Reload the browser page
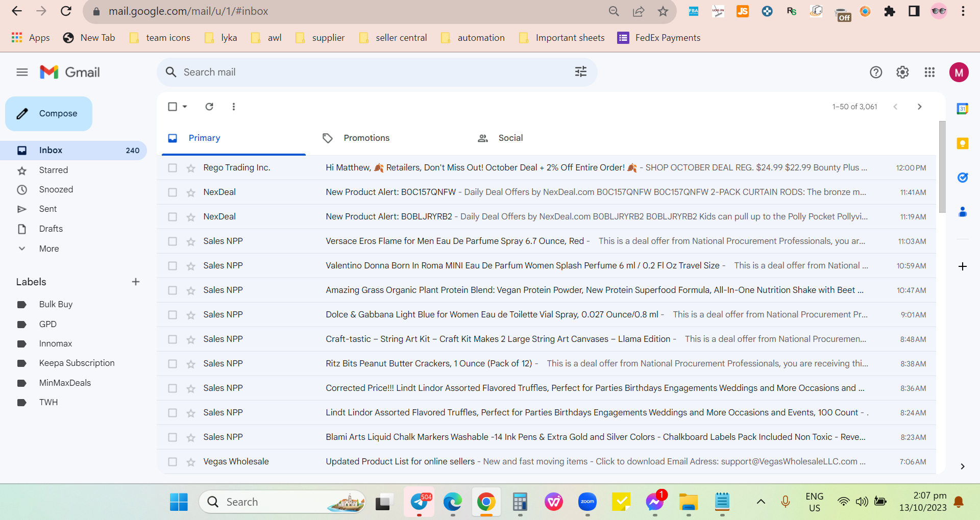980x520 pixels. coord(66,11)
